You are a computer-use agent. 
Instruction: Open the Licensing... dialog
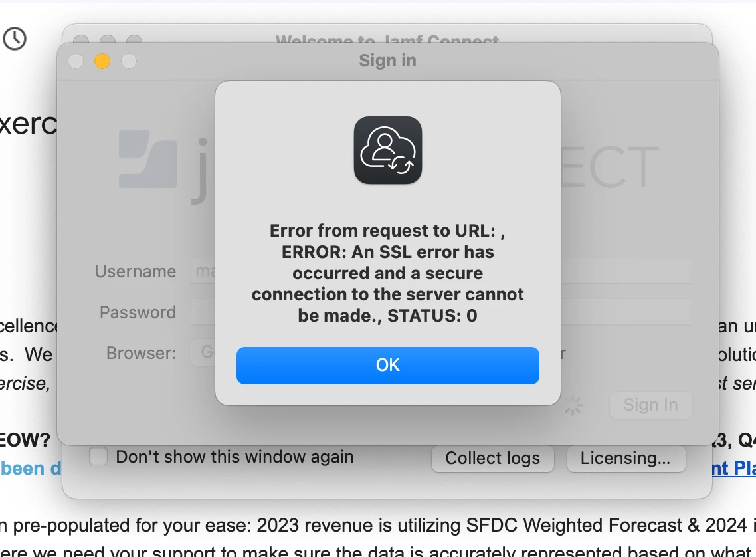tap(626, 458)
